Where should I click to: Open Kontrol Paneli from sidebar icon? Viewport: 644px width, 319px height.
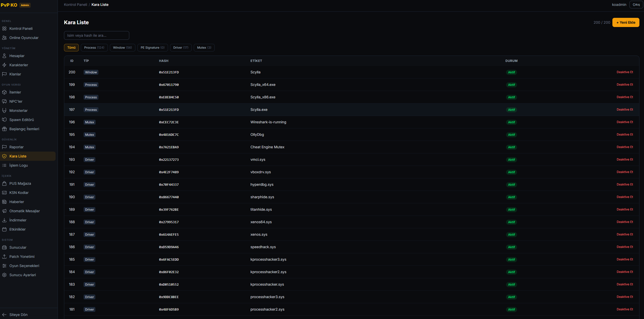coord(4,29)
